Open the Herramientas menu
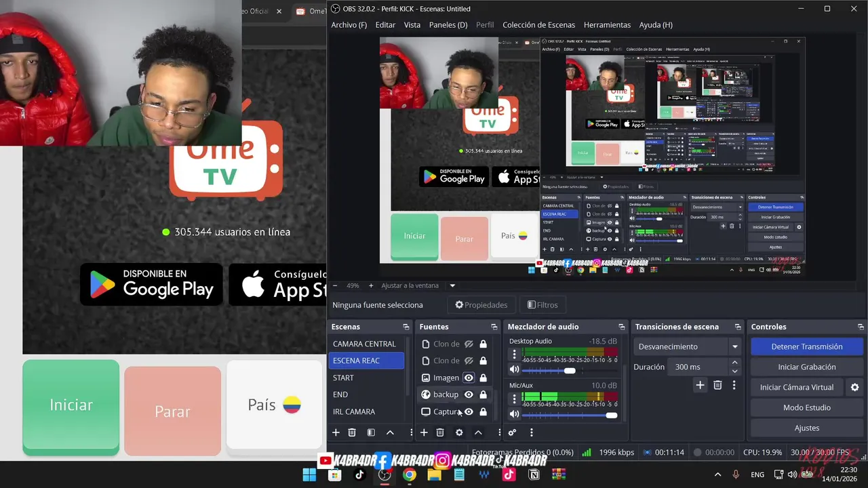The image size is (868, 488). pos(607,24)
